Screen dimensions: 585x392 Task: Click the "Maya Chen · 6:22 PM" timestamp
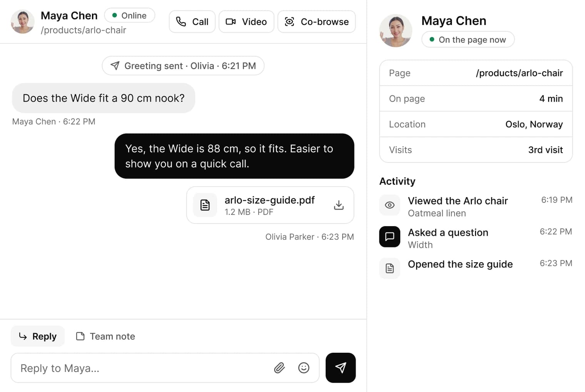coord(53,122)
